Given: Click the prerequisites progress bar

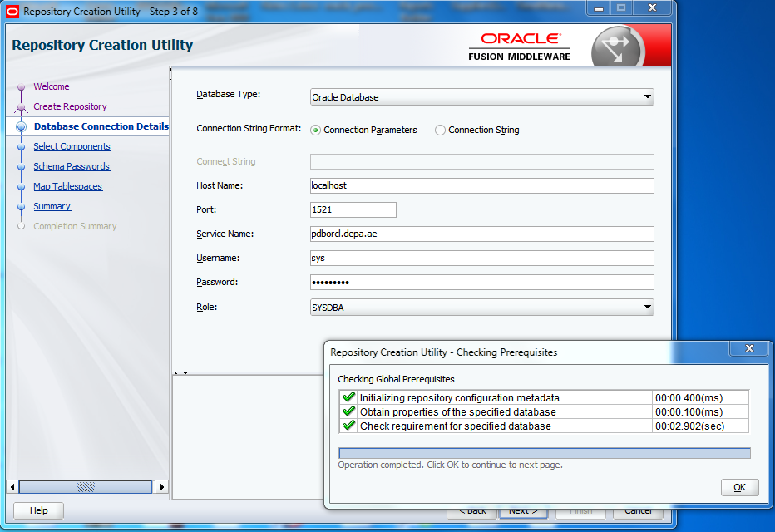Looking at the screenshot, I should point(544,453).
